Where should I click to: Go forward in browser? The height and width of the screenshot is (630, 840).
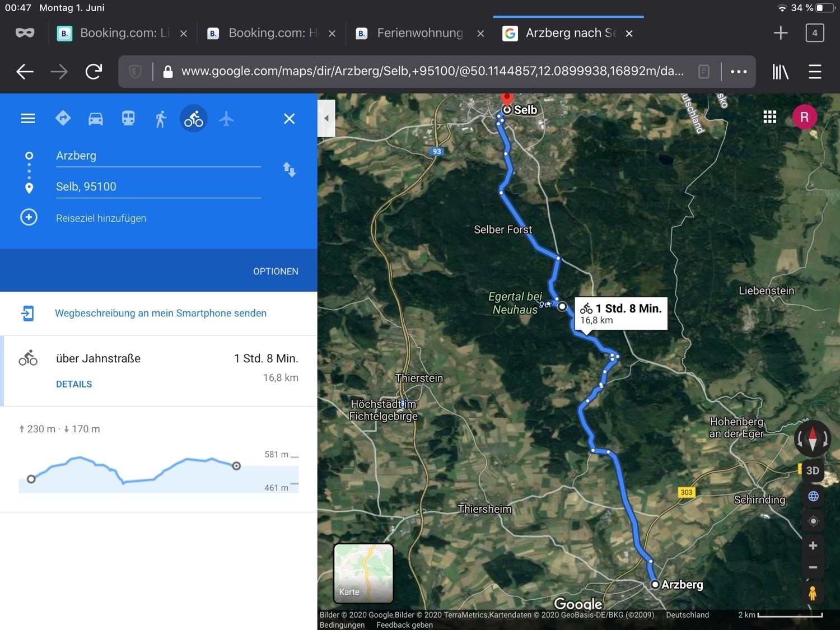coord(59,71)
